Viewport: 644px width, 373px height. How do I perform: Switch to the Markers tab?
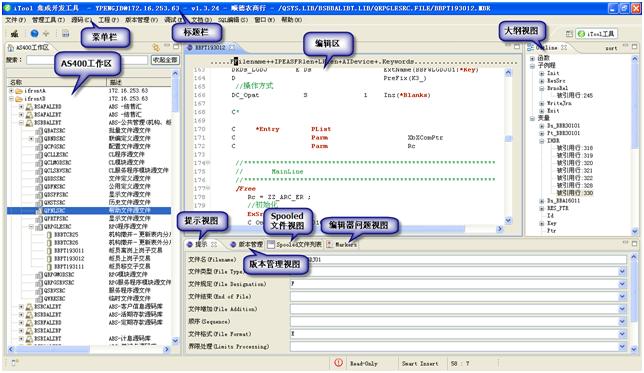point(342,244)
